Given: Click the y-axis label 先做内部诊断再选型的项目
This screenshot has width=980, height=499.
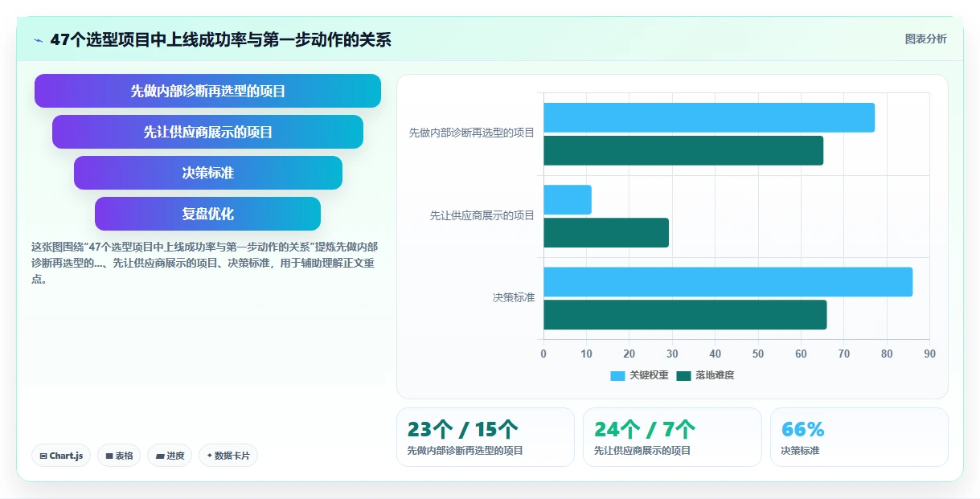Looking at the screenshot, I should [x=471, y=133].
